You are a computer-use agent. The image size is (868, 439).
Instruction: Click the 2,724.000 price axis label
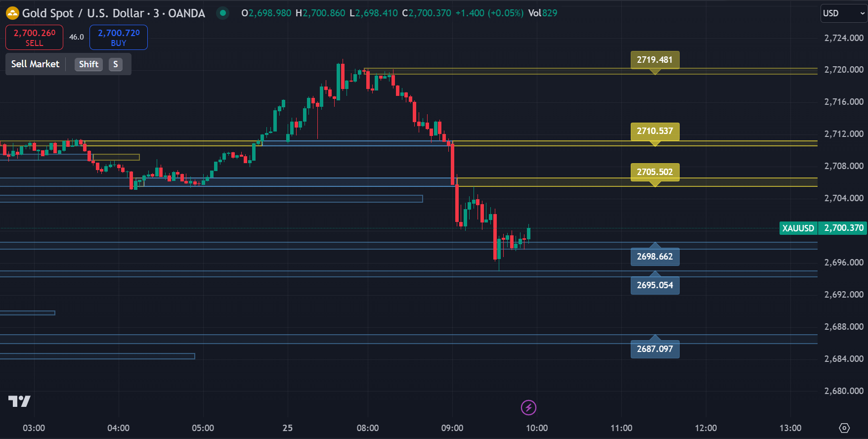coord(844,38)
